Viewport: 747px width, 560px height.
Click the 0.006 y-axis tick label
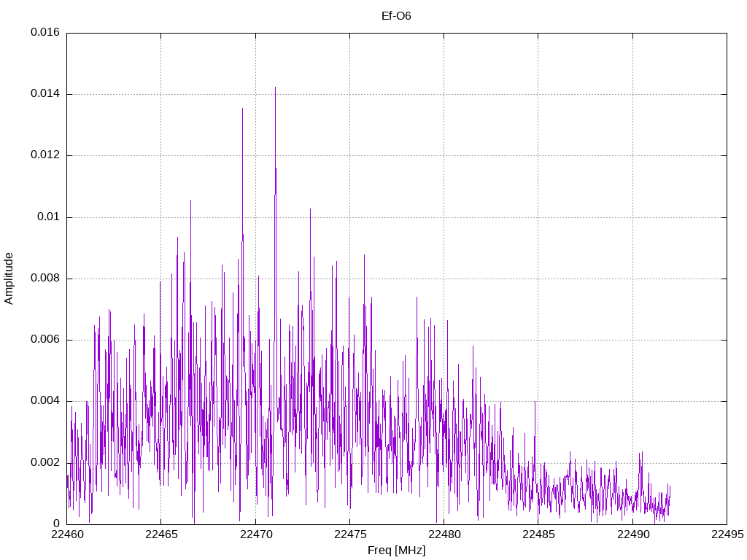click(45, 339)
